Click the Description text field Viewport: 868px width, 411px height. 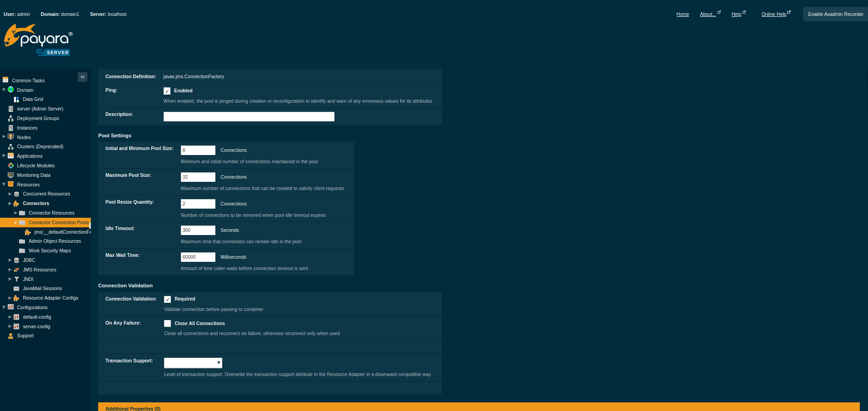pyautogui.click(x=249, y=117)
